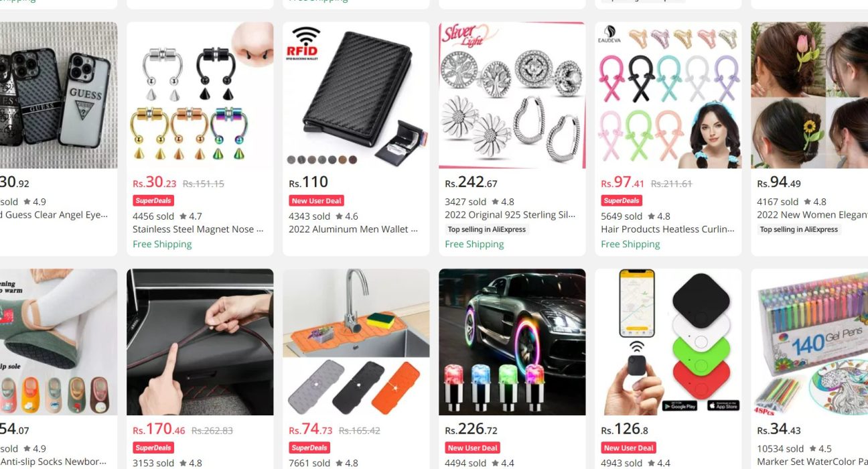The height and width of the screenshot is (469, 868).
Task: Click New User Deal badge on tracker listing
Action: [x=629, y=448]
